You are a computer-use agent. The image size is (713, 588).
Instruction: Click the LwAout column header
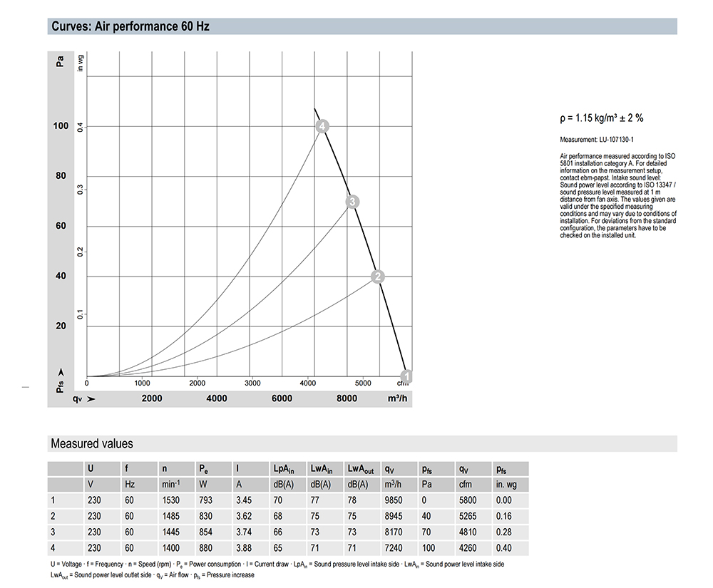click(x=361, y=470)
